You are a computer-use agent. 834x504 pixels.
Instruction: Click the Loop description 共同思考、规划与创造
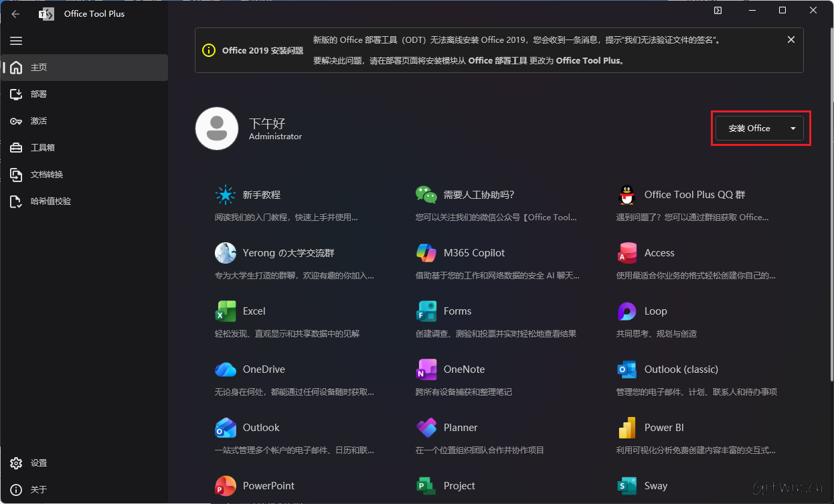click(x=657, y=333)
